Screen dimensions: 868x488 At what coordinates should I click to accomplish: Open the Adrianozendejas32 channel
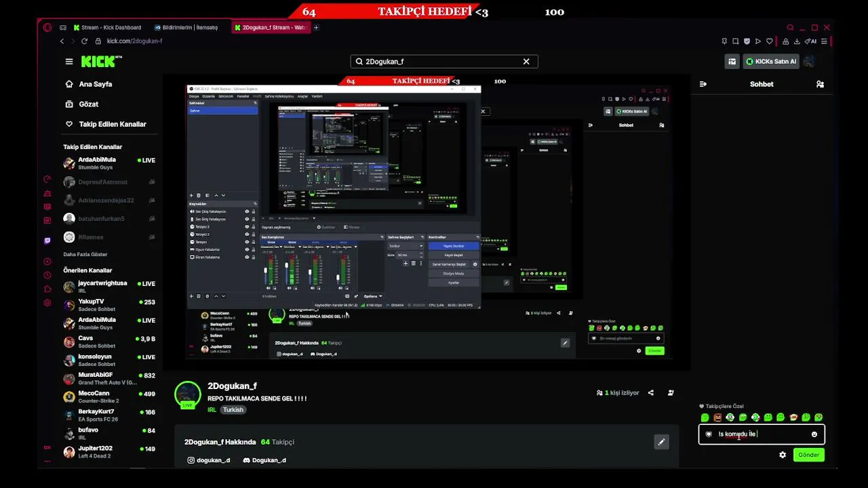(x=110, y=201)
